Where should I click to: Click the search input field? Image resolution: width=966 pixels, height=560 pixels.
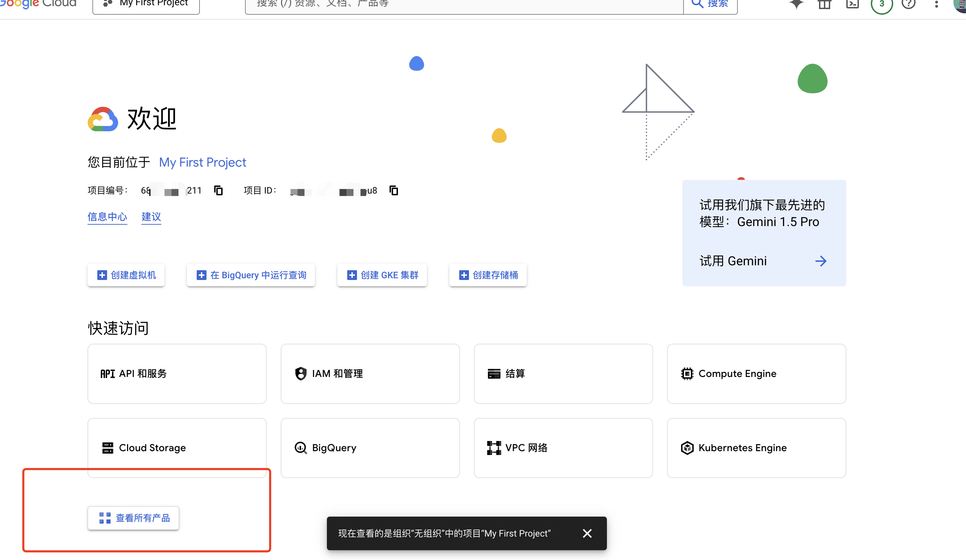point(464,5)
